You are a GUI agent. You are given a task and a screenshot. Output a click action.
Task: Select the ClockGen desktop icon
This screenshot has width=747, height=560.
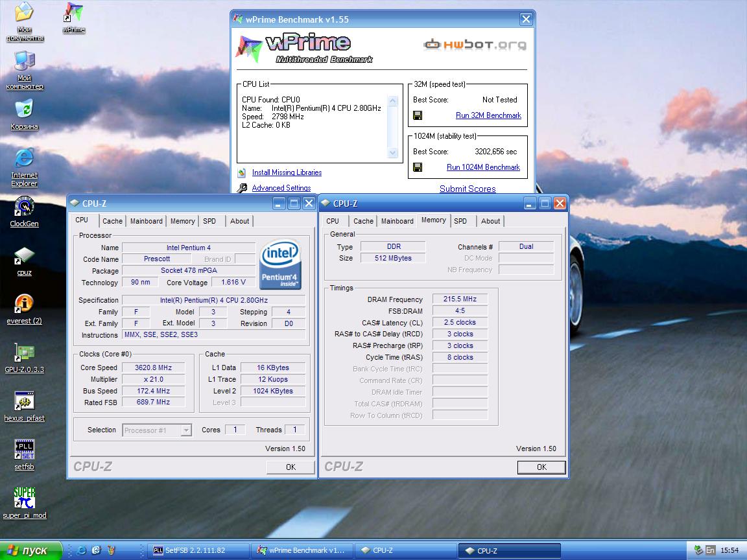pos(24,212)
